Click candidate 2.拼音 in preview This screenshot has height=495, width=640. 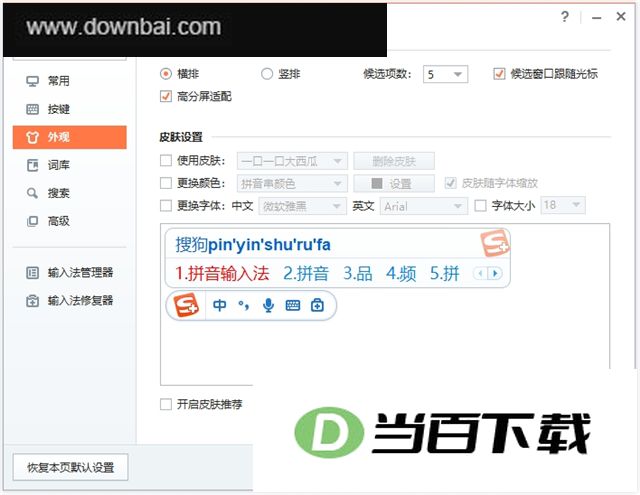coord(306,273)
